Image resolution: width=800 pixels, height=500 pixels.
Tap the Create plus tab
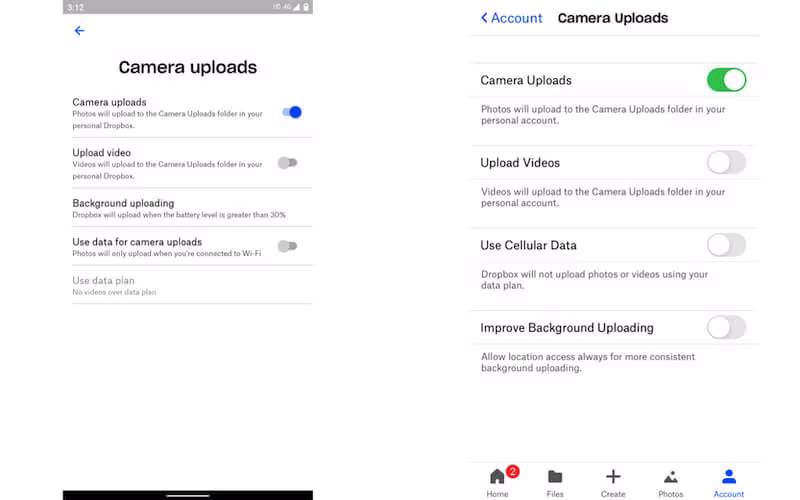pyautogui.click(x=613, y=482)
